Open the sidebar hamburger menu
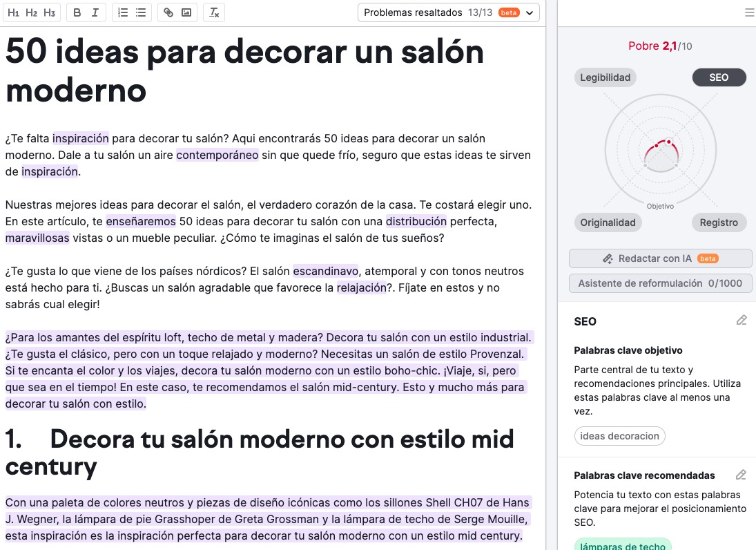Screen dimensions: 756x550 pyautogui.click(x=750, y=12)
